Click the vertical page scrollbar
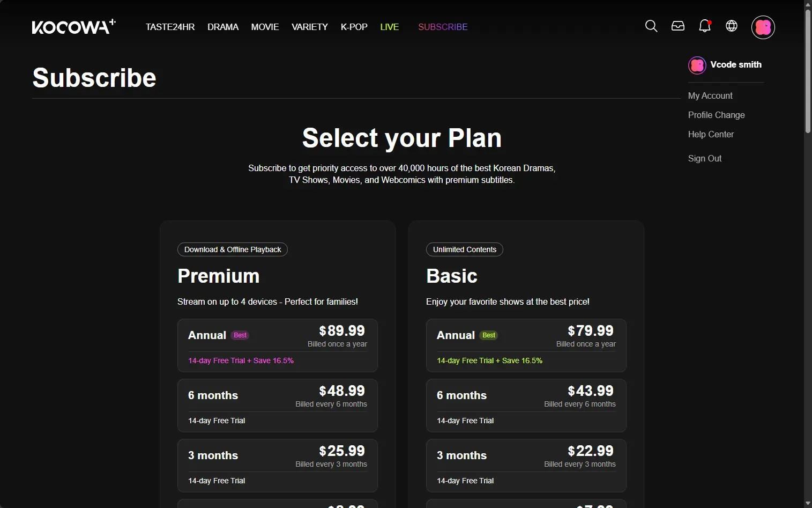 point(808,70)
